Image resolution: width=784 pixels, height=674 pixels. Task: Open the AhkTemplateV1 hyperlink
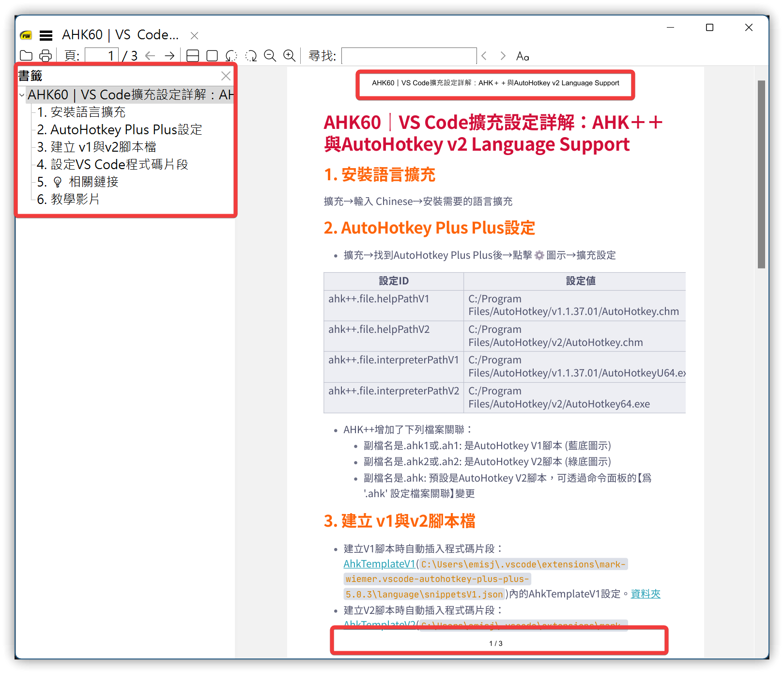click(x=379, y=564)
